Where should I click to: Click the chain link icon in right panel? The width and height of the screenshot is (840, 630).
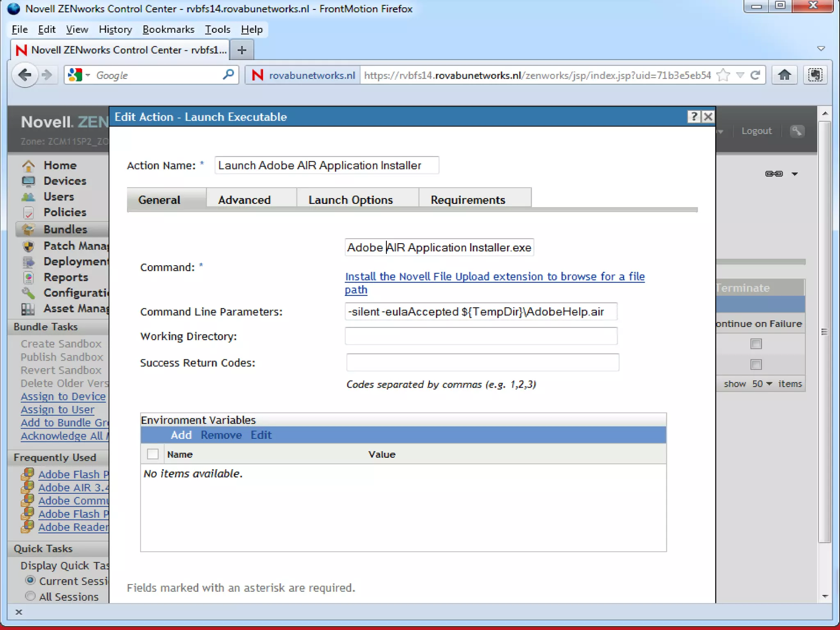[x=774, y=174]
